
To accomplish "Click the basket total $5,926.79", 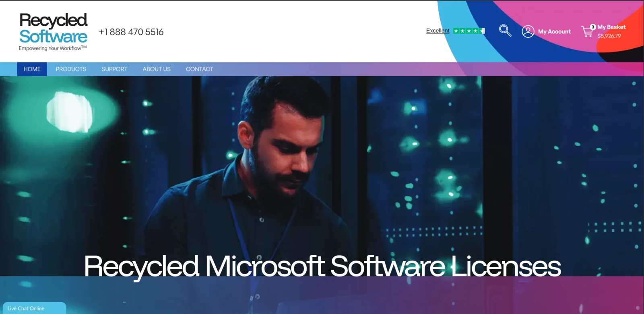I will coord(609,36).
